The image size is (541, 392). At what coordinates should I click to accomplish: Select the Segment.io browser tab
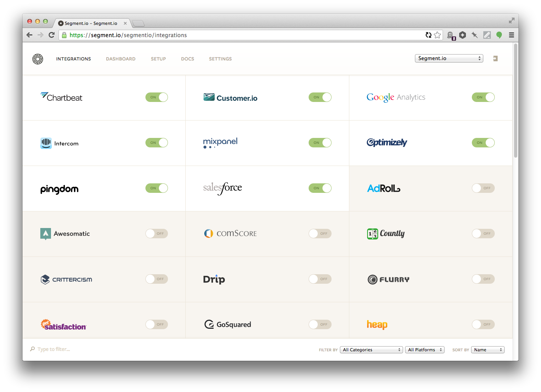[92, 23]
